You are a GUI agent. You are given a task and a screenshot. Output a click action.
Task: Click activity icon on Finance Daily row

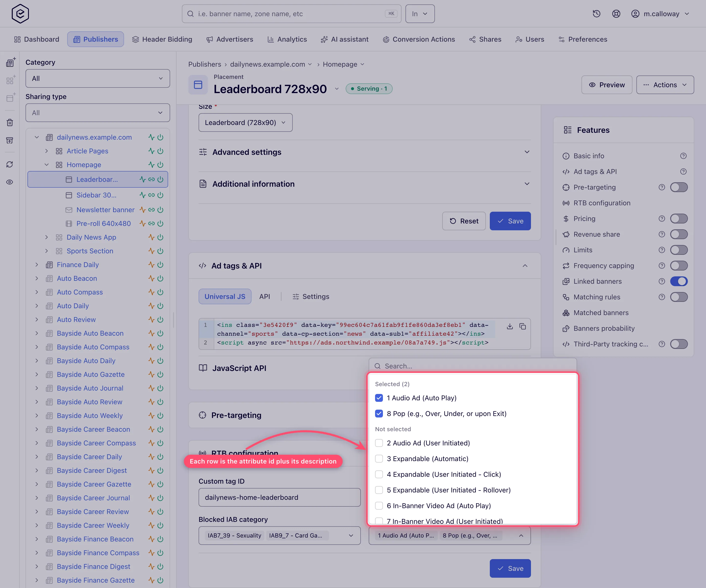[151, 265]
